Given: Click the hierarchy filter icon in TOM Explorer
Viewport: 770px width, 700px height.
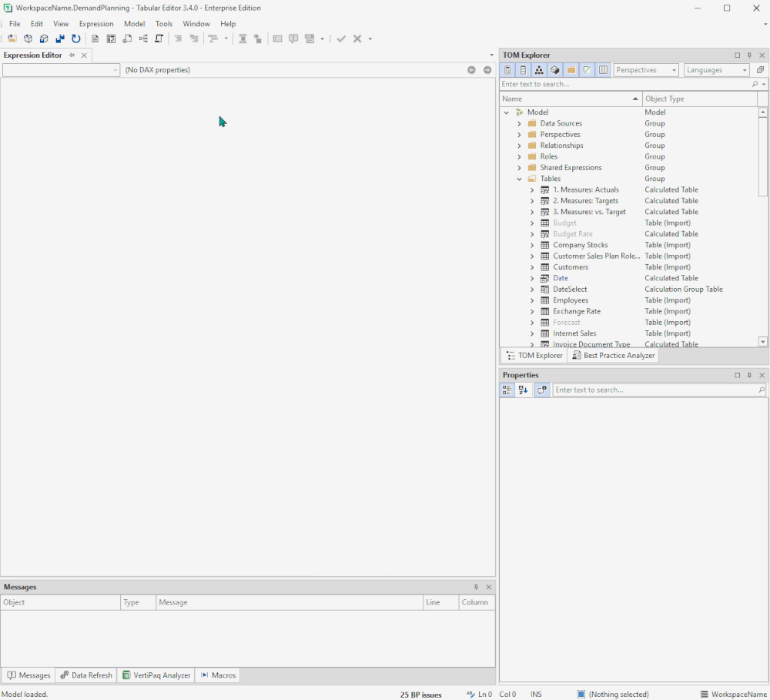Looking at the screenshot, I should tap(539, 69).
